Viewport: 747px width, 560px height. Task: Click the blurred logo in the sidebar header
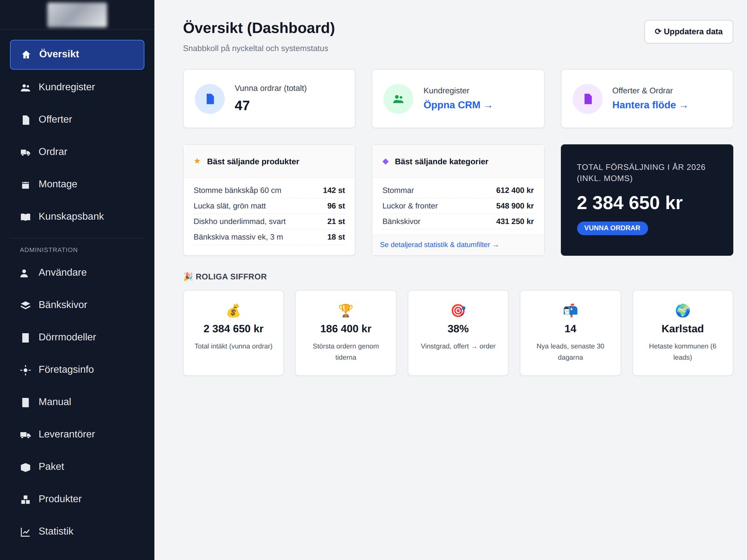77,14
